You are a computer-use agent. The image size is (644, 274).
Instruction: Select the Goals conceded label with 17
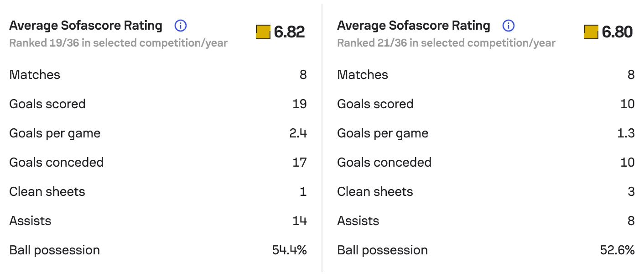tap(57, 163)
